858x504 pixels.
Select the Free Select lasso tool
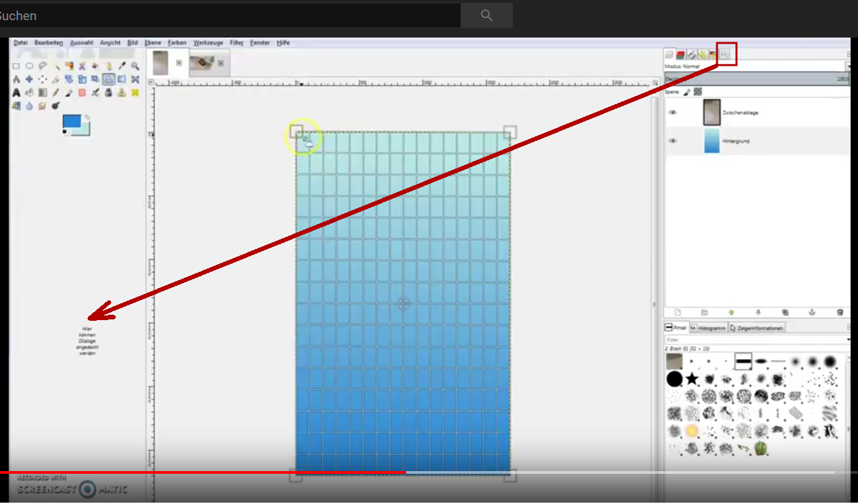click(x=42, y=66)
